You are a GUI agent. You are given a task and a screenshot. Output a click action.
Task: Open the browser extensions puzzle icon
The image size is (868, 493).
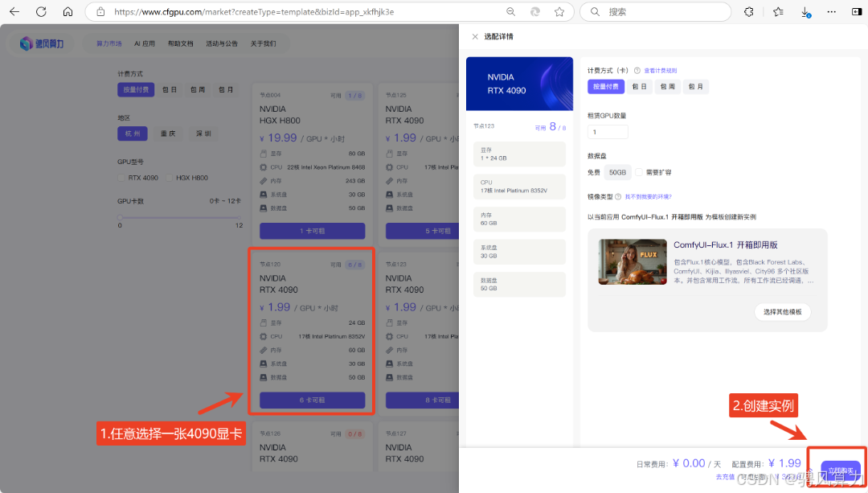tap(748, 11)
